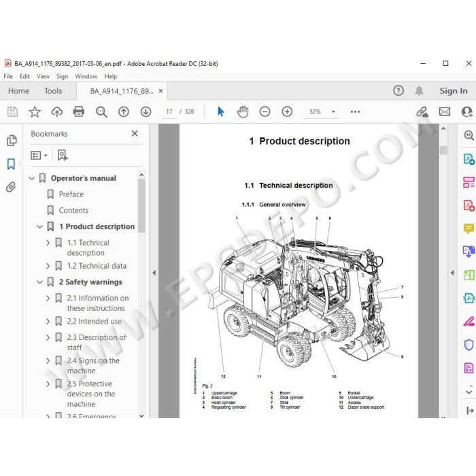Activate the Hand pan tool

[x=243, y=112]
